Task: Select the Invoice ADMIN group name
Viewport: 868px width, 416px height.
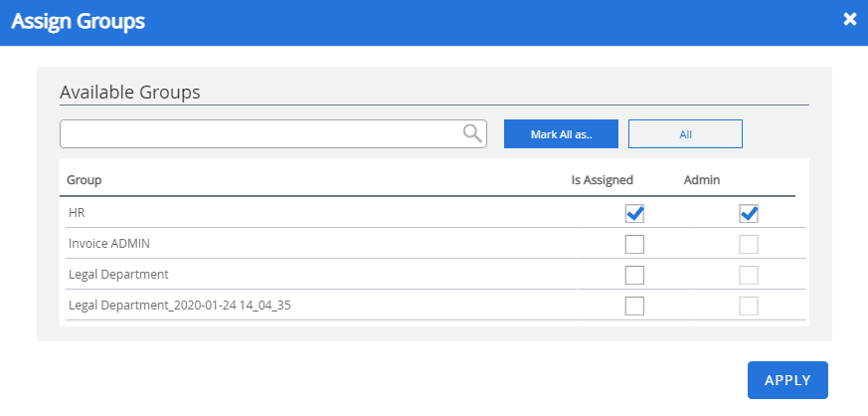Action: tap(109, 244)
